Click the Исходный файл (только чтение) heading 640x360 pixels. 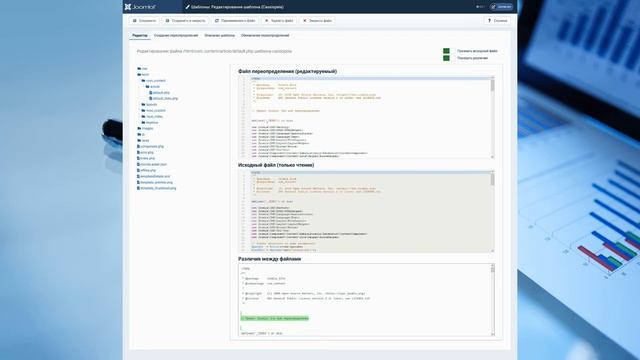click(276, 165)
